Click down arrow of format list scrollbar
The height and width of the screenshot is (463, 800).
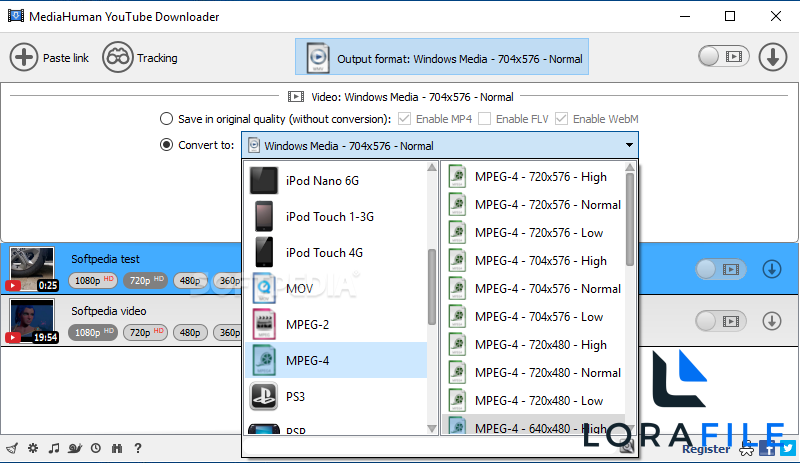pyautogui.click(x=432, y=429)
